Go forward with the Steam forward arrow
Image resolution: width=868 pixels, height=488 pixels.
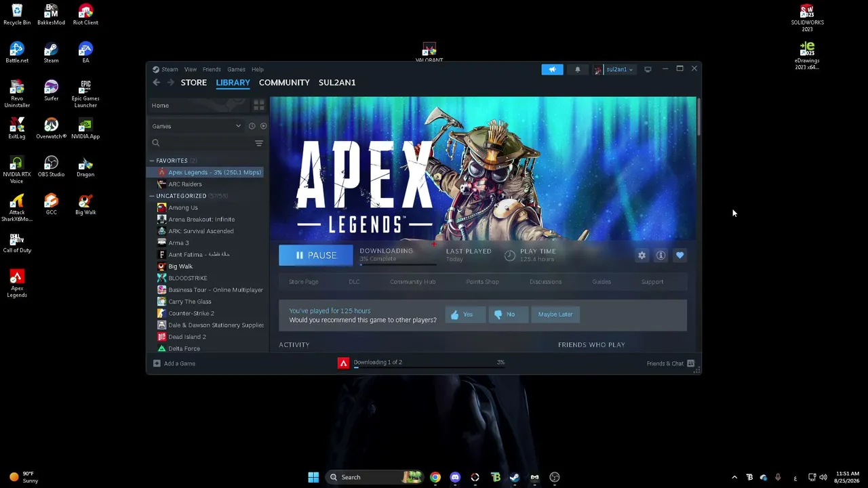click(170, 83)
